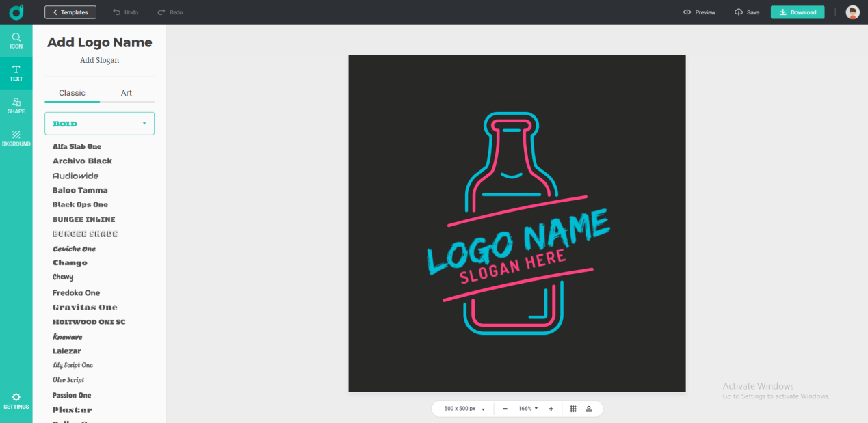Click the stamp icon beside the grid toggle
Viewport: 868px width, 423px height.
point(589,409)
